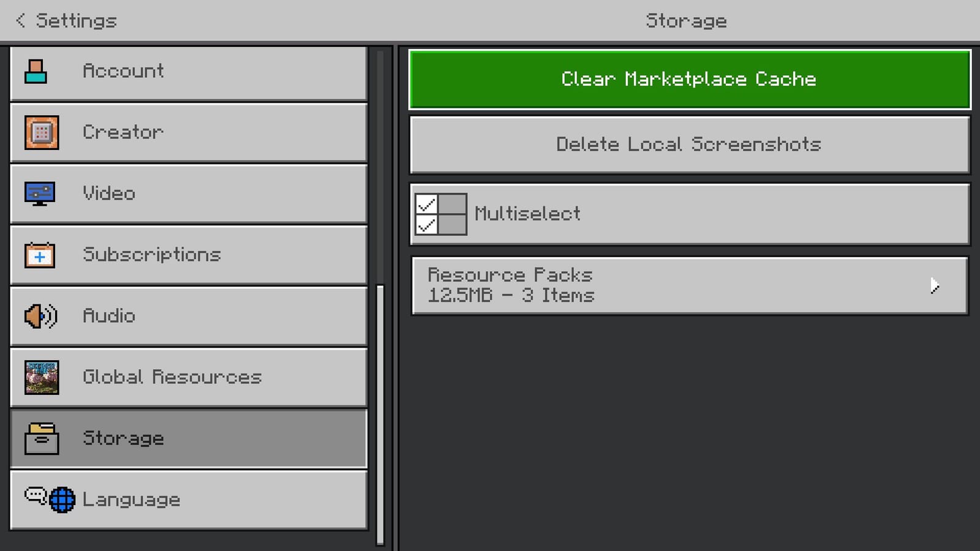Click the Language speech-bubble globe icon
980x551 pixels.
tap(49, 500)
